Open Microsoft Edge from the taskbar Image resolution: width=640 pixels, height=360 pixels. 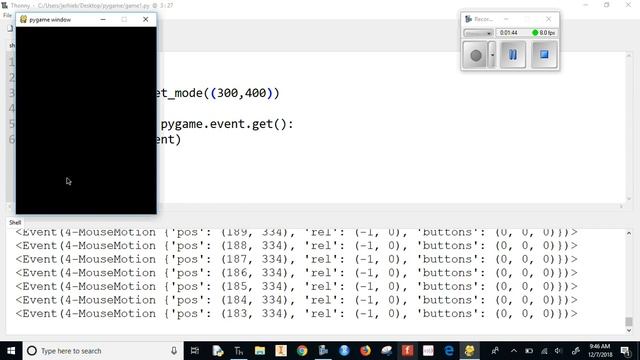pos(449,351)
